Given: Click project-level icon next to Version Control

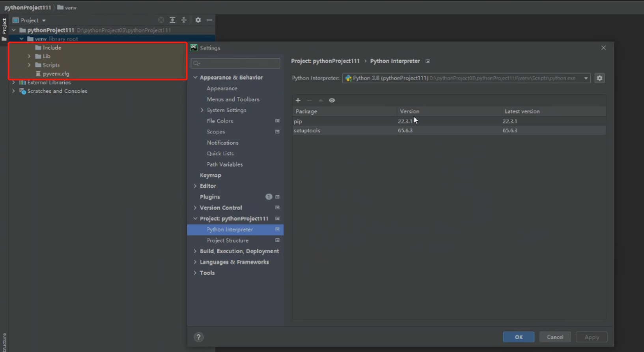Looking at the screenshot, I should pyautogui.click(x=277, y=208).
